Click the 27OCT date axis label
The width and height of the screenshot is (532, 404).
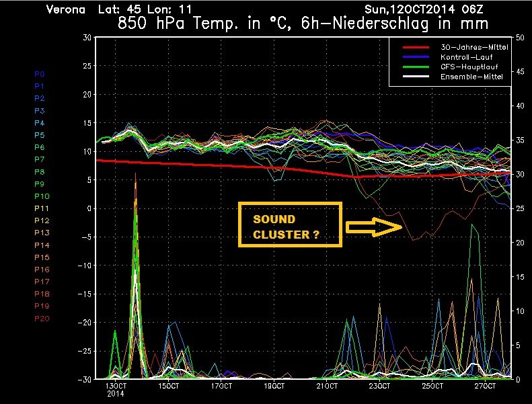click(485, 387)
